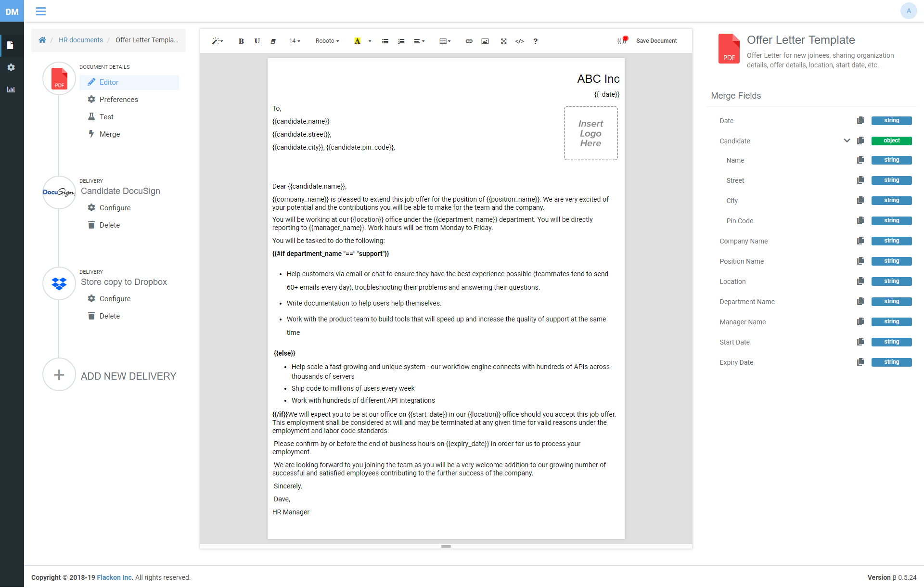This screenshot has height=588, width=924.
Task: Insert a link using chain icon
Action: coord(469,41)
